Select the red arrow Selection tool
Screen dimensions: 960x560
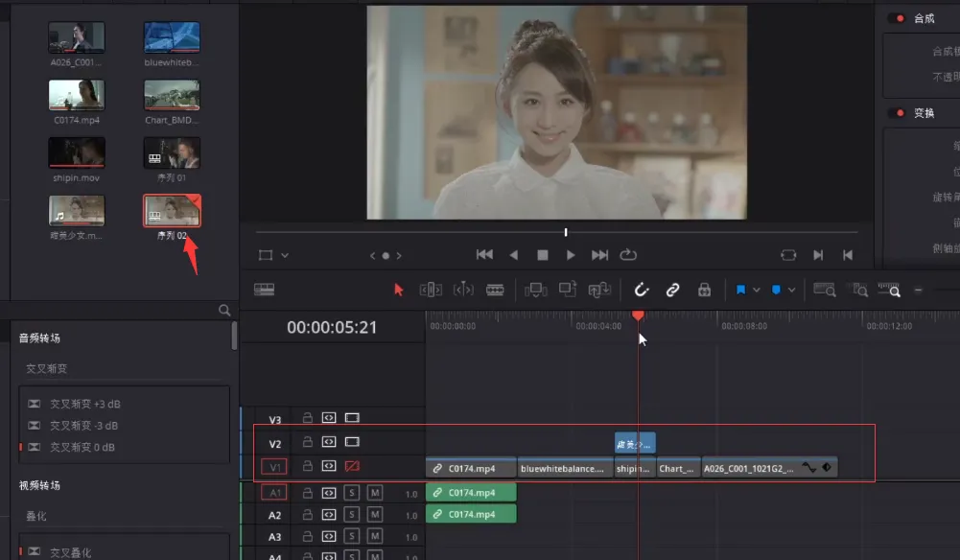click(x=399, y=290)
